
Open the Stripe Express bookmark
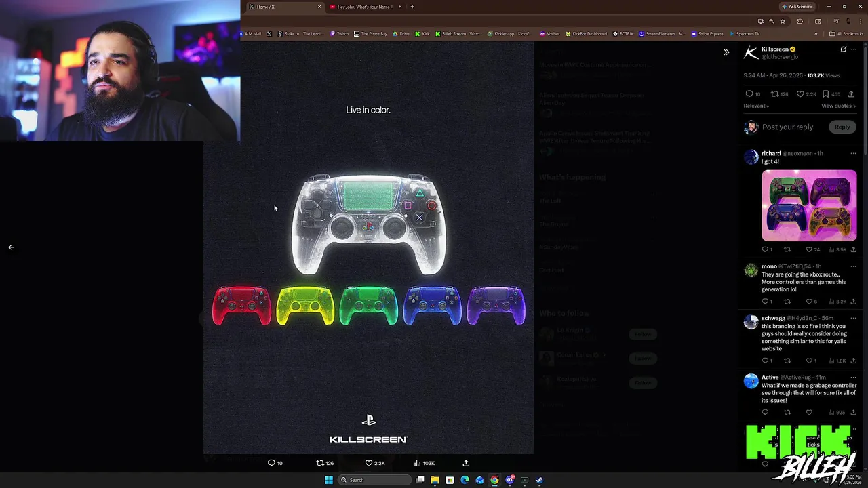tap(709, 34)
